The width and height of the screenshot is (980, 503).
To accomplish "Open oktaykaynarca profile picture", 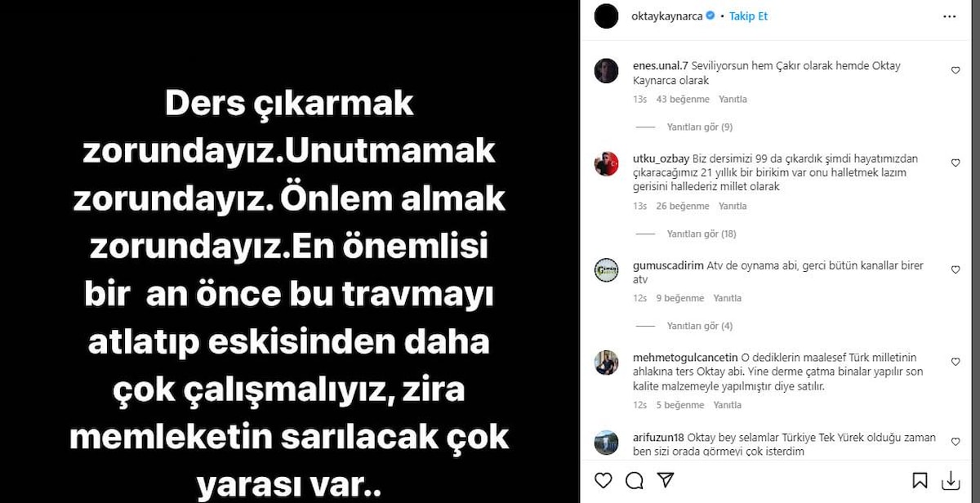I will pyautogui.click(x=607, y=16).
